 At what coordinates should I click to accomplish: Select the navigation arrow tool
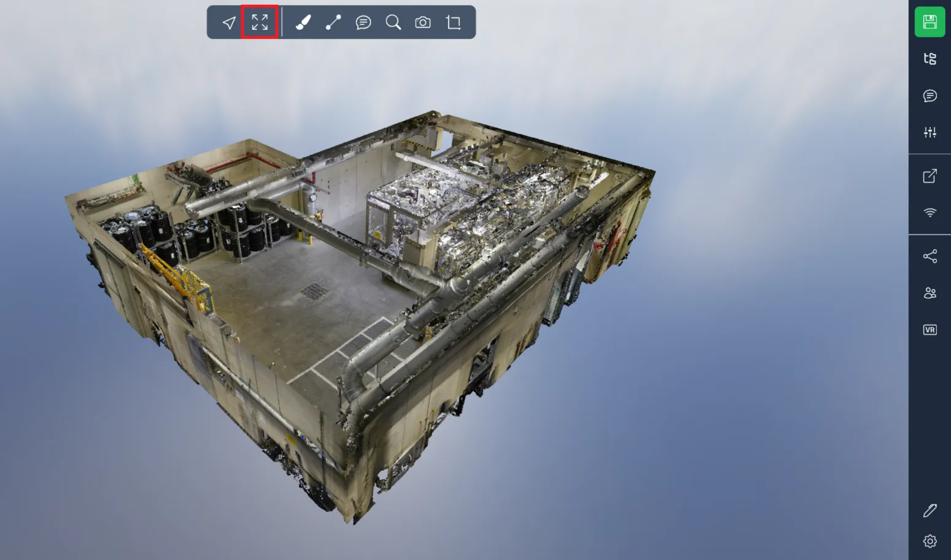229,23
